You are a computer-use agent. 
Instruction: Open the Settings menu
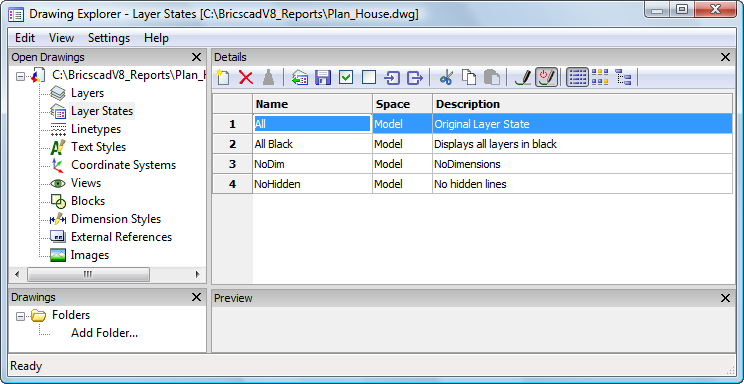(x=109, y=38)
